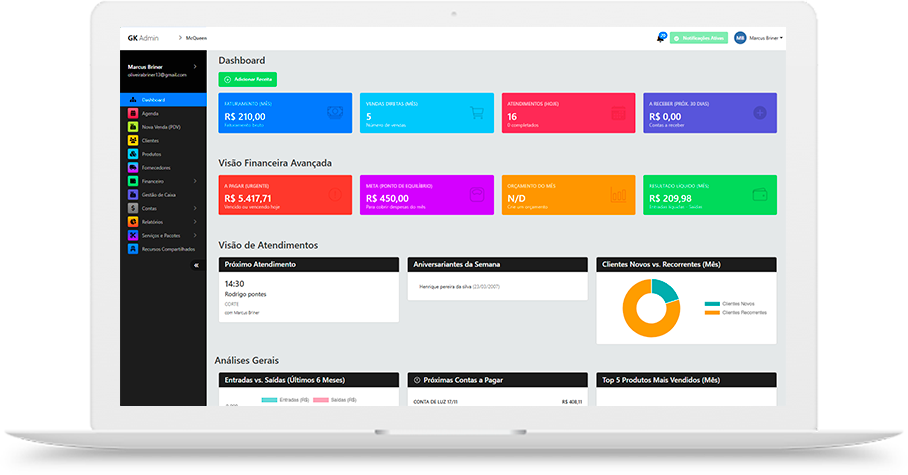Click the Fornecedores icon in sidebar
The height and width of the screenshot is (475, 908).
(x=132, y=168)
